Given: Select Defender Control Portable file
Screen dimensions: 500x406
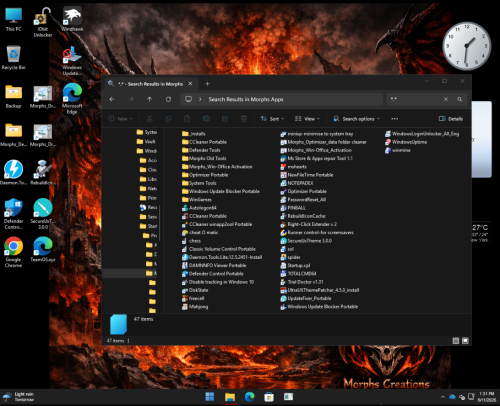Looking at the screenshot, I should pyautogui.click(x=213, y=274).
